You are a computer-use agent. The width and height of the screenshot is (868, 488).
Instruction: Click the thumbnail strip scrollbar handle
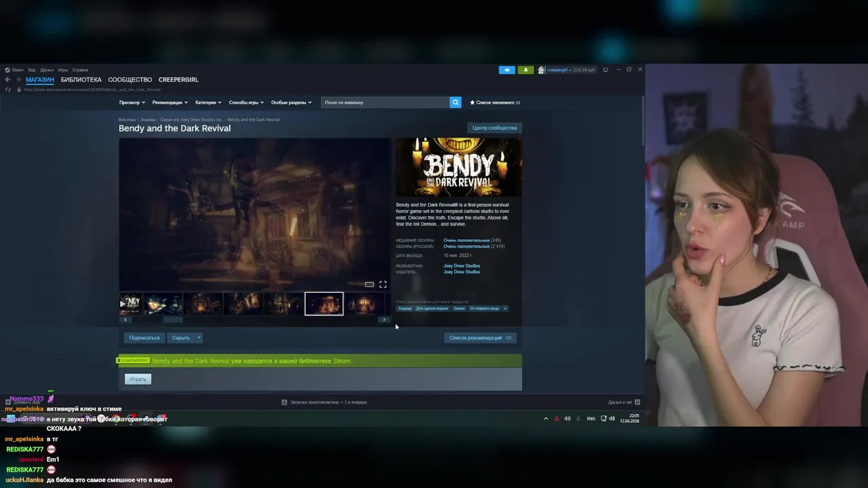pyautogui.click(x=173, y=320)
